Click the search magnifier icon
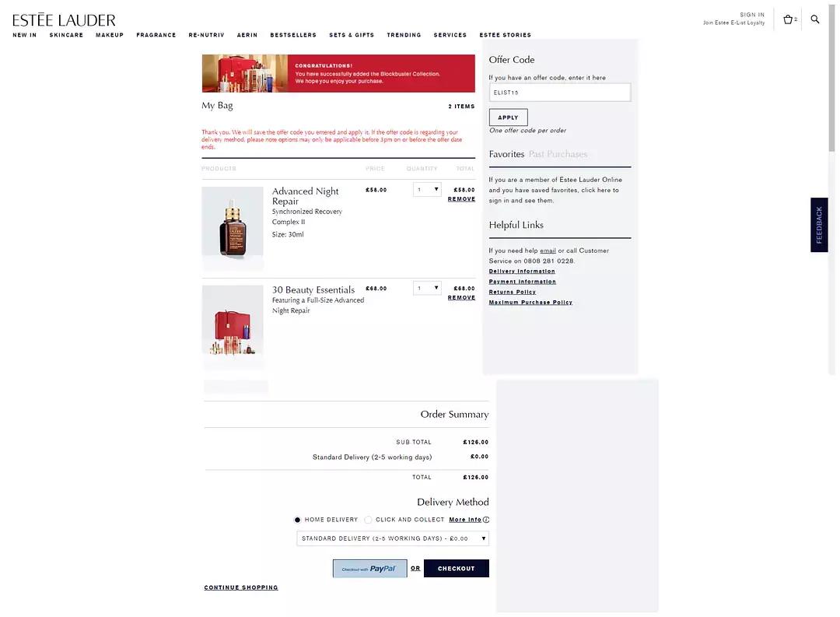This screenshot has height=617, width=840. coord(815,19)
